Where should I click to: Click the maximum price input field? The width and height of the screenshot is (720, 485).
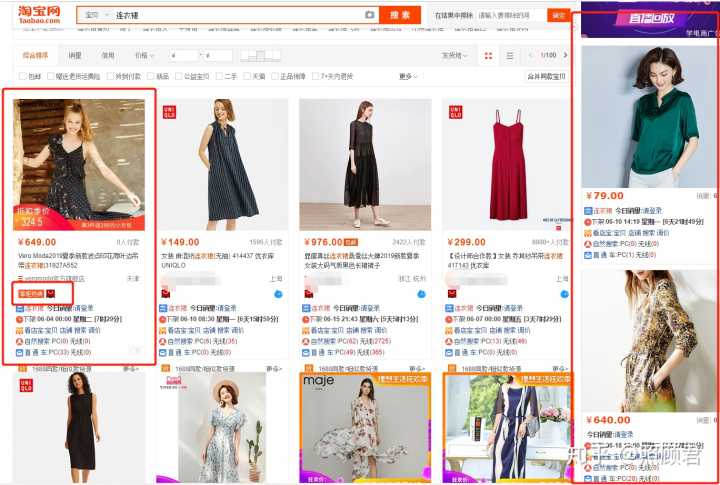(x=218, y=56)
